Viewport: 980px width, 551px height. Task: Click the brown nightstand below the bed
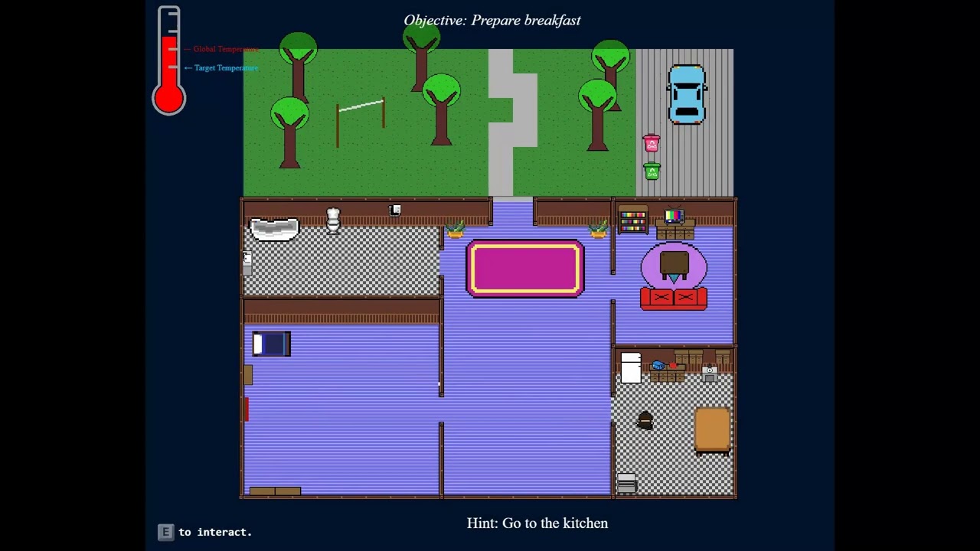pyautogui.click(x=248, y=374)
